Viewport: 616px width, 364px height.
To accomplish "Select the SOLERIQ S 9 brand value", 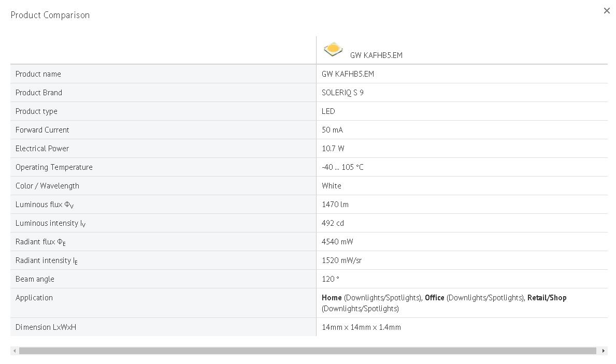I will coord(342,93).
